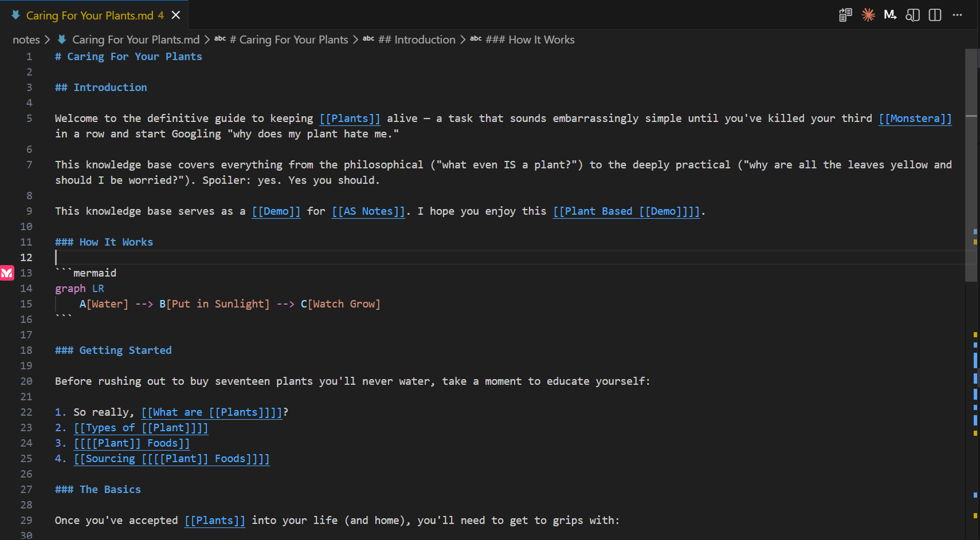Open the Demo wiki link on line 9
Screen dimensions: 980x540
[x=276, y=211]
